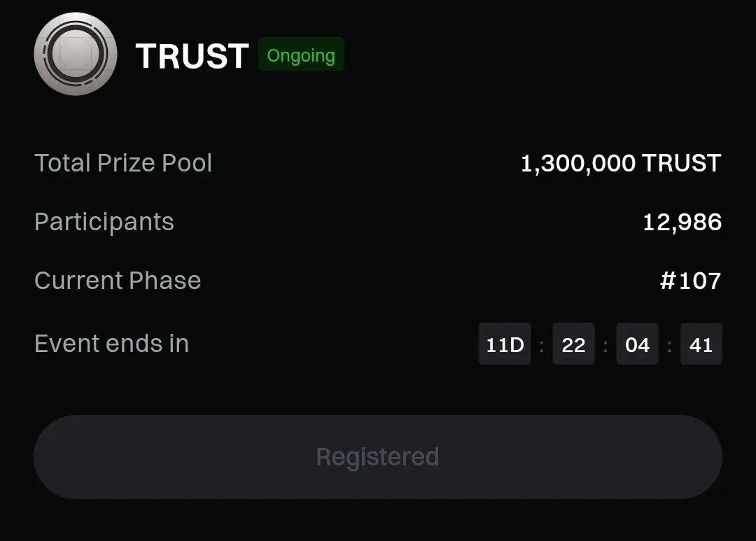Click the hash symbol before 107
This screenshot has width=756, height=541.
click(668, 281)
